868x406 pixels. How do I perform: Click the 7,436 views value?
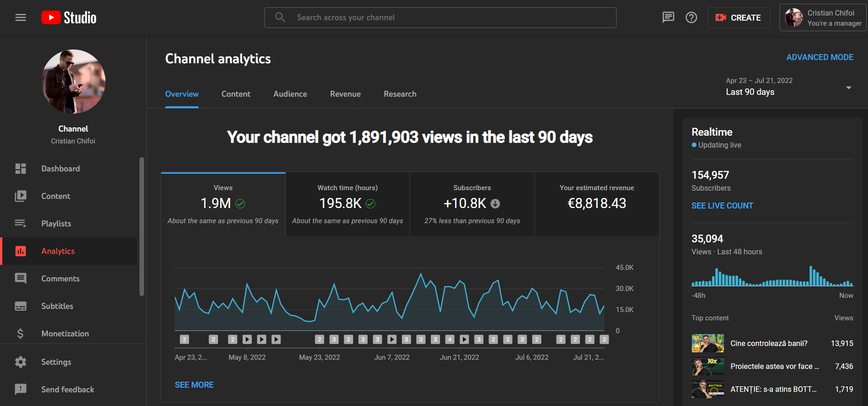[844, 366]
